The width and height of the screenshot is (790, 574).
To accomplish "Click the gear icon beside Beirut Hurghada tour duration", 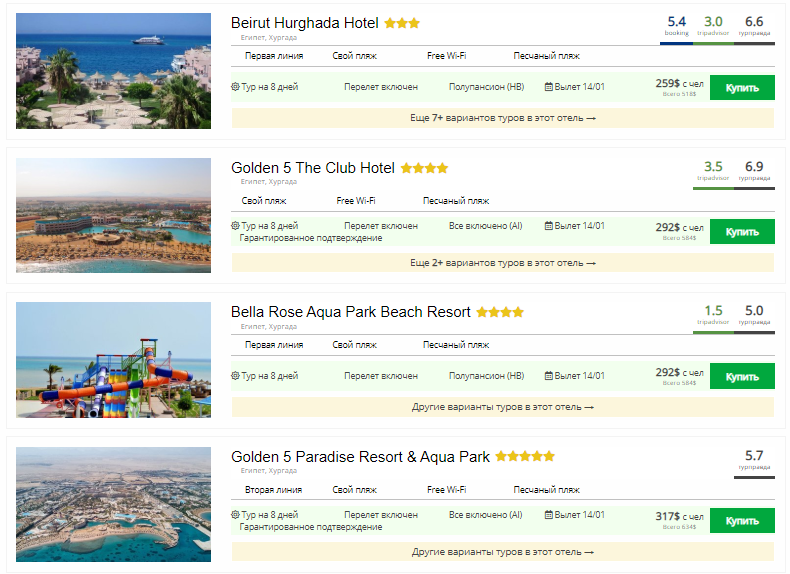I will coord(236,87).
